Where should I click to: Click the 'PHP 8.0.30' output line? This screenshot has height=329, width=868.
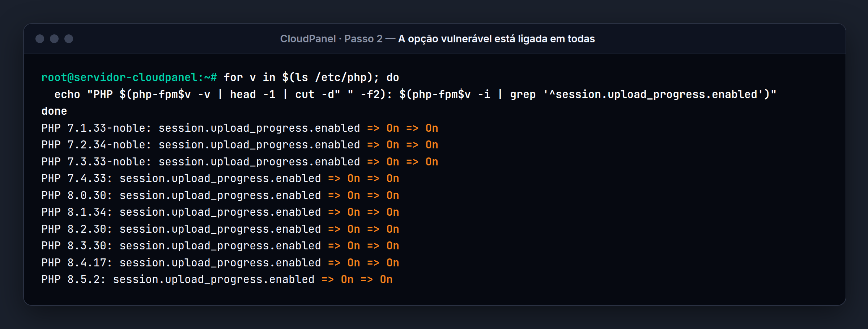coord(220,195)
